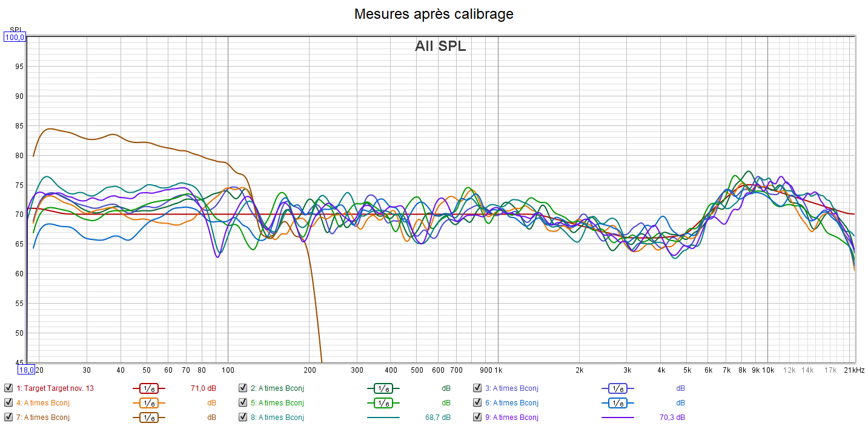This screenshot has height=426, width=868.
Task: Click the 100,0 upper axis limit field
Action: 15,38
